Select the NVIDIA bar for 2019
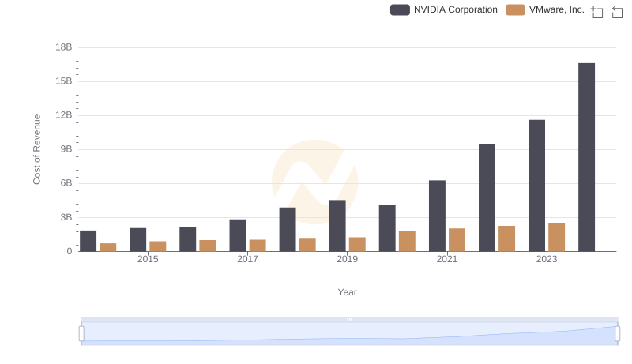The width and height of the screenshot is (632, 364). coord(337,226)
